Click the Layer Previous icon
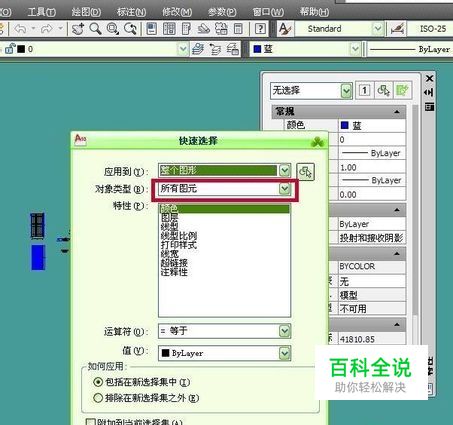453x425 pixels. click(x=215, y=49)
